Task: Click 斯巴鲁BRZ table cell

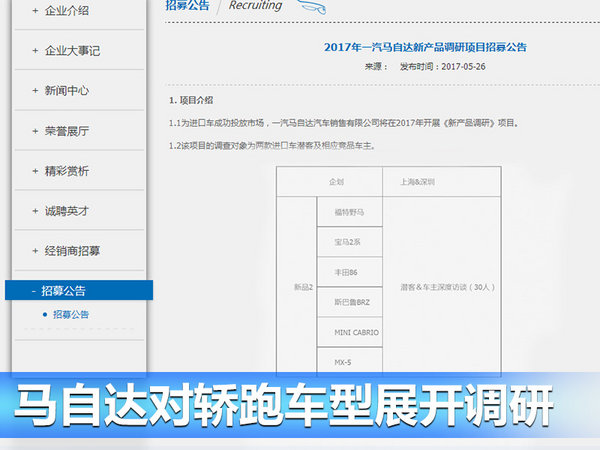Action: click(x=352, y=302)
